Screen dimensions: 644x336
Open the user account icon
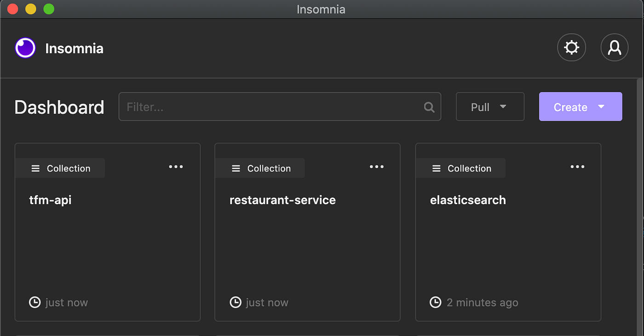click(615, 47)
